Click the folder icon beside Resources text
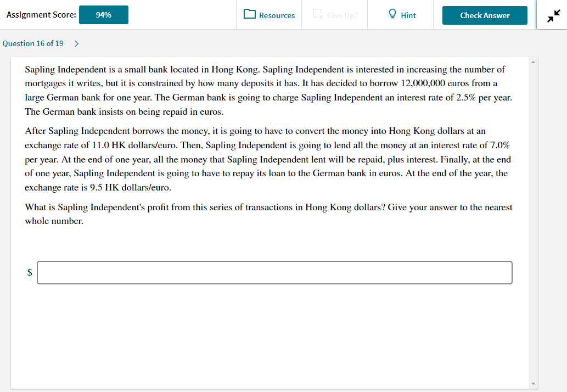 250,15
